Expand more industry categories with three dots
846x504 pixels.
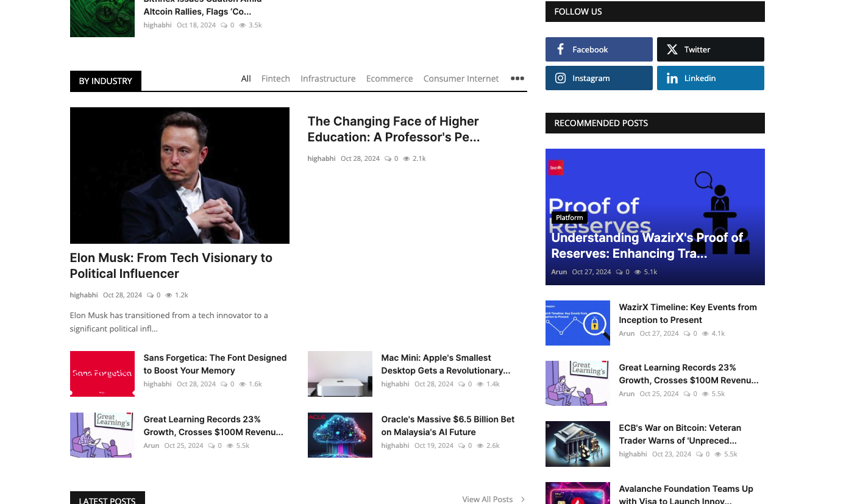(x=517, y=79)
